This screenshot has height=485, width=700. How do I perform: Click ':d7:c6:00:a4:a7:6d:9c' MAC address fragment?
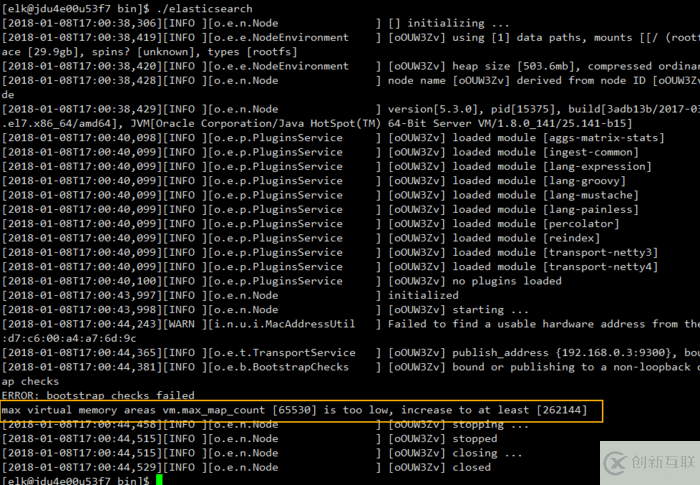tap(69, 338)
